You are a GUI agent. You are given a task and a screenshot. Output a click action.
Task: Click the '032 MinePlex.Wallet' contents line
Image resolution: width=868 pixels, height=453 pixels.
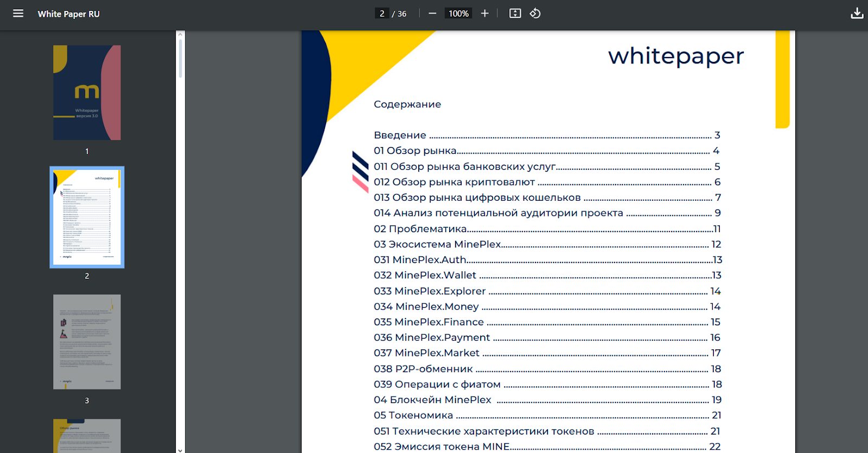(548, 275)
